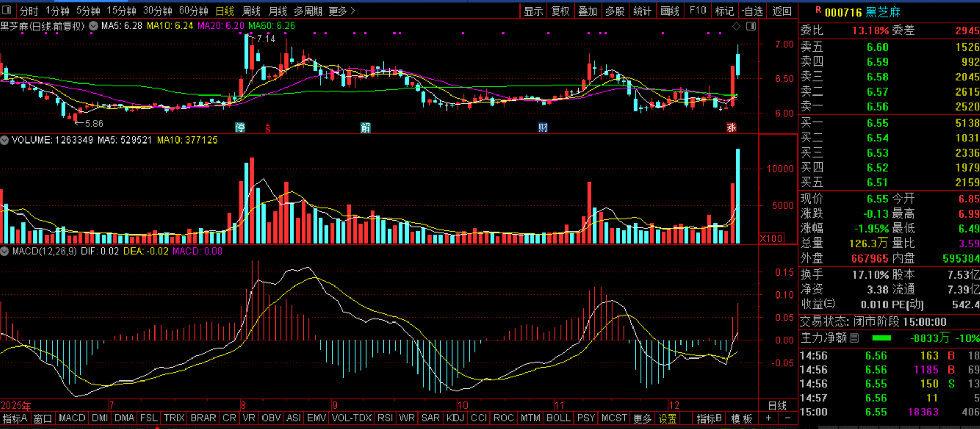Open the 指标B indicator group

click(x=709, y=419)
